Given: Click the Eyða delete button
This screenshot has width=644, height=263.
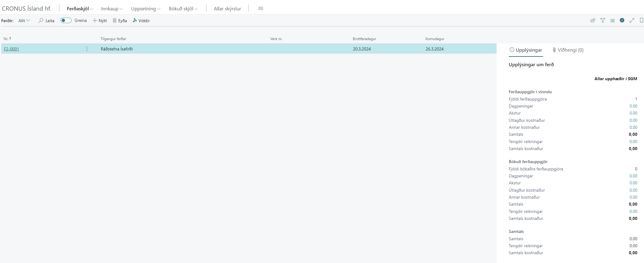Looking at the screenshot, I should (120, 21).
